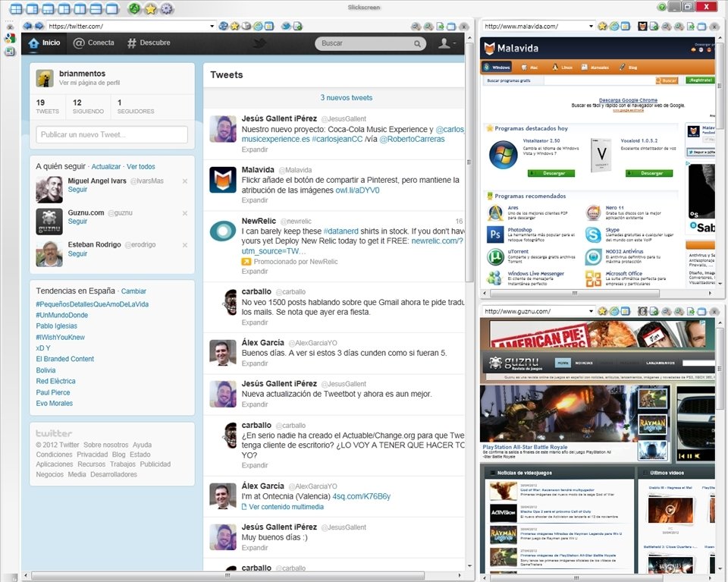
Task: Click the Rayman Legends thumbnail on Guznu
Action: coord(653,424)
